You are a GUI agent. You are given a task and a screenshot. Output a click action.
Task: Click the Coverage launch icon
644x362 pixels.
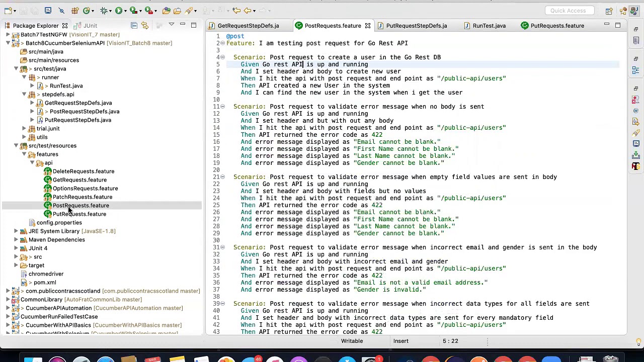tap(133, 10)
